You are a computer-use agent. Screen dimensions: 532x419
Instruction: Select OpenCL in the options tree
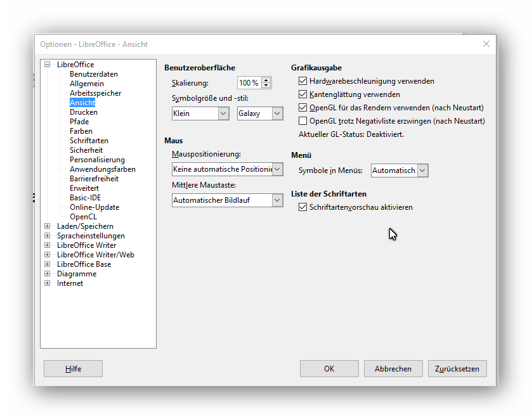click(83, 216)
